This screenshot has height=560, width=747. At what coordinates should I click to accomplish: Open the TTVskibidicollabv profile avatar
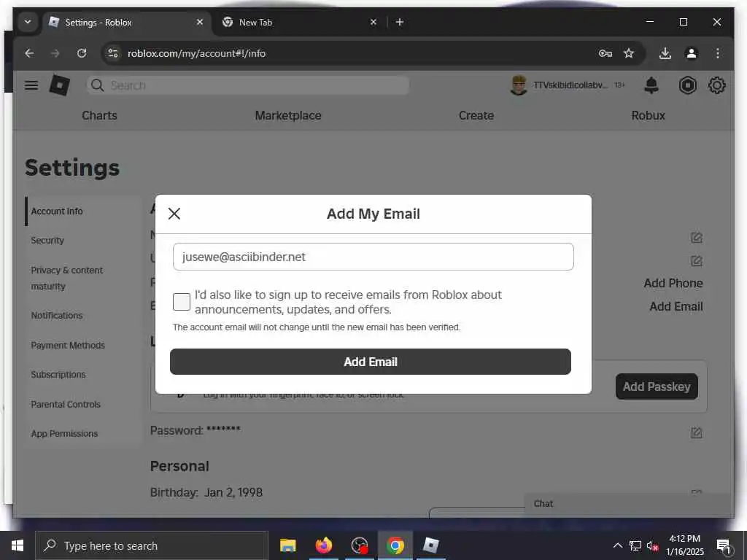coord(519,85)
